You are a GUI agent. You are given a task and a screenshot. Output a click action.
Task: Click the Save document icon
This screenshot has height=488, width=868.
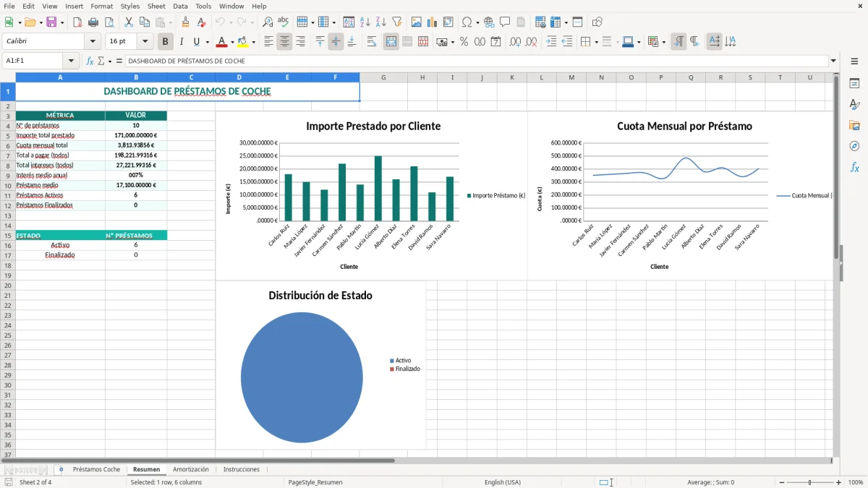[x=51, y=22]
